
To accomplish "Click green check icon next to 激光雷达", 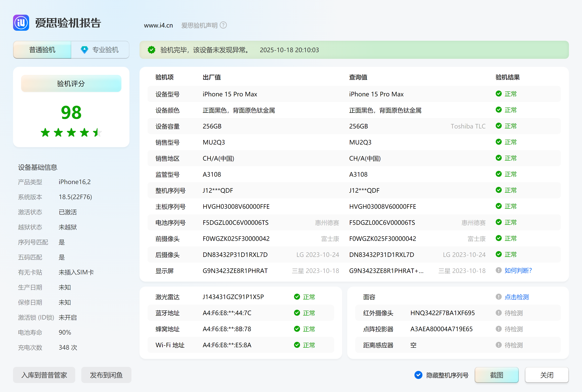I will [x=297, y=297].
